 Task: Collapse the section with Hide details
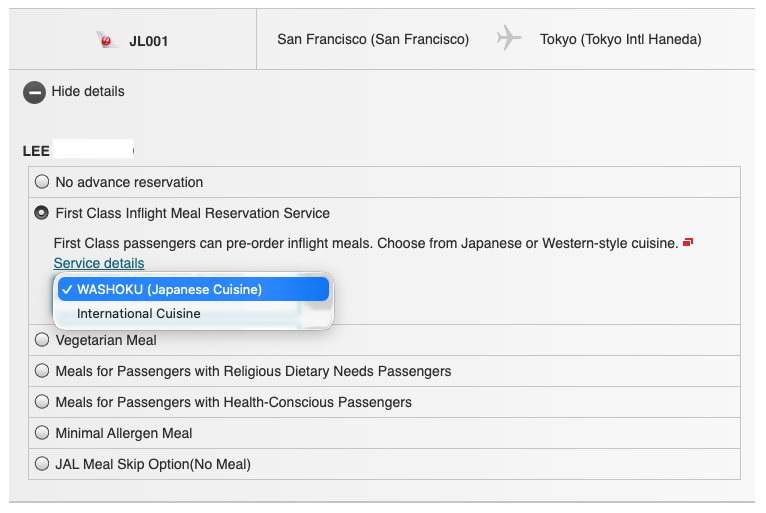point(88,92)
